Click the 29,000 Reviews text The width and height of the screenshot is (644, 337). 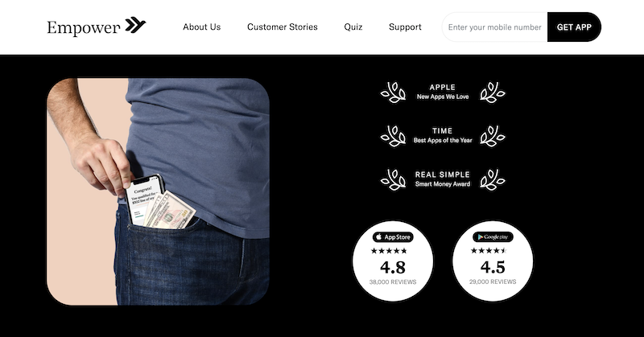tap(493, 282)
